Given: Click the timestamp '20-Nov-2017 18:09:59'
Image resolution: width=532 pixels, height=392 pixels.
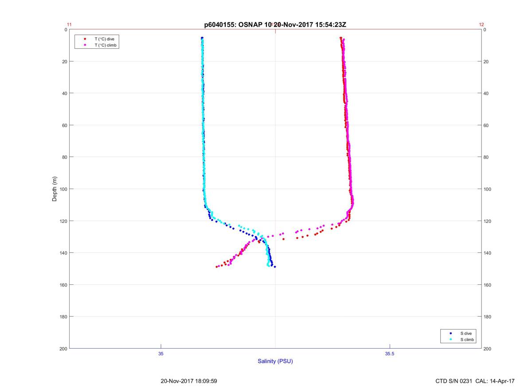Looking at the screenshot, I should coord(188,381).
